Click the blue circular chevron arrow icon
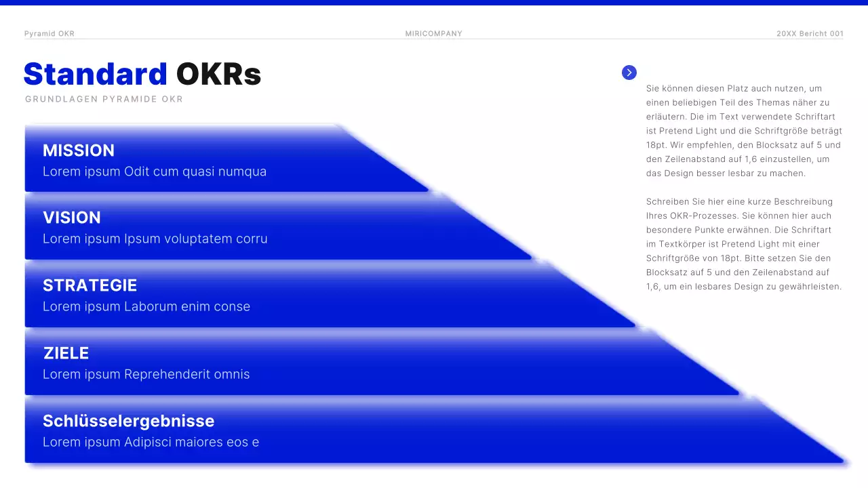This screenshot has height=488, width=868. pyautogui.click(x=629, y=73)
